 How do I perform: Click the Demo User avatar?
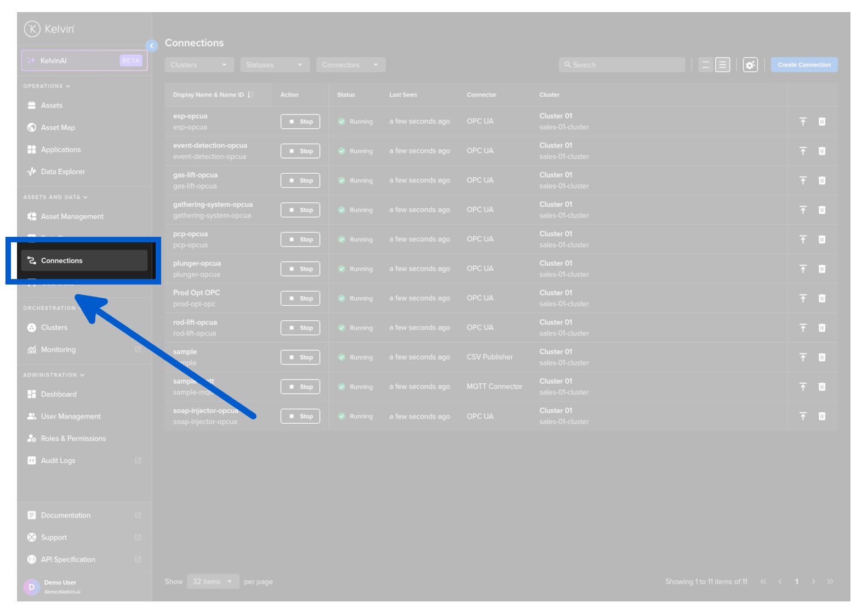pyautogui.click(x=31, y=587)
